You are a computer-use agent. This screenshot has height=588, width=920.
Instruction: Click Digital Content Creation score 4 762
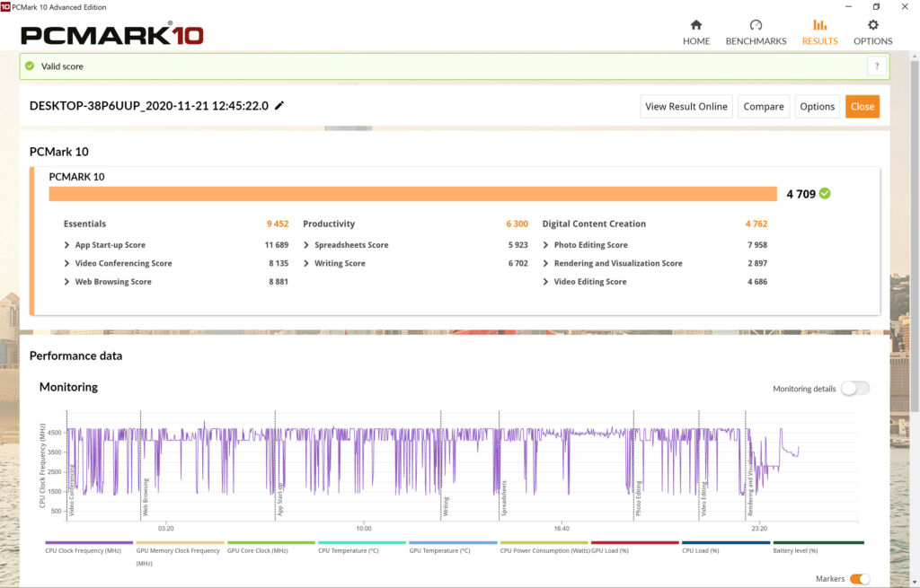756,224
